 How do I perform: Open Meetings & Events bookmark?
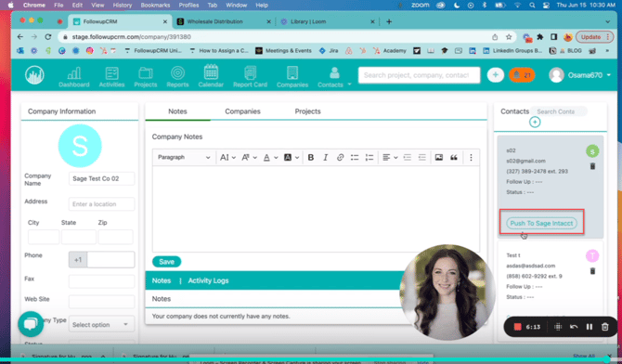click(284, 51)
